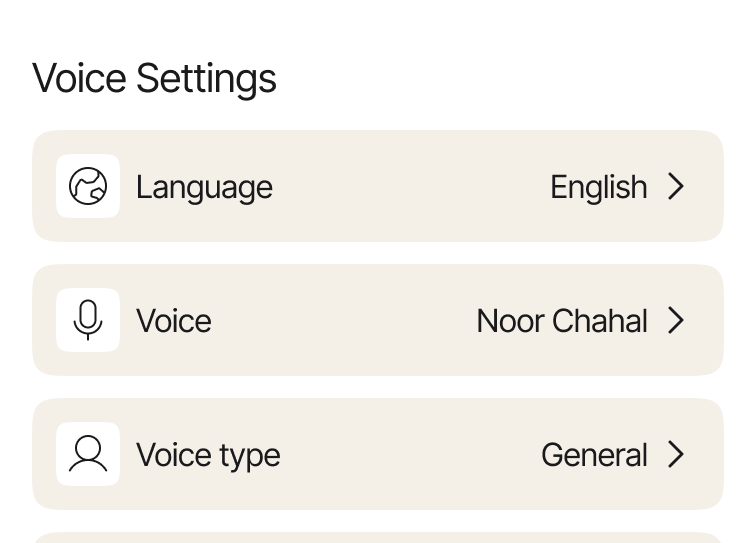The height and width of the screenshot is (543, 756).
Task: Click the globe icon beside Language
Action: pos(88,186)
